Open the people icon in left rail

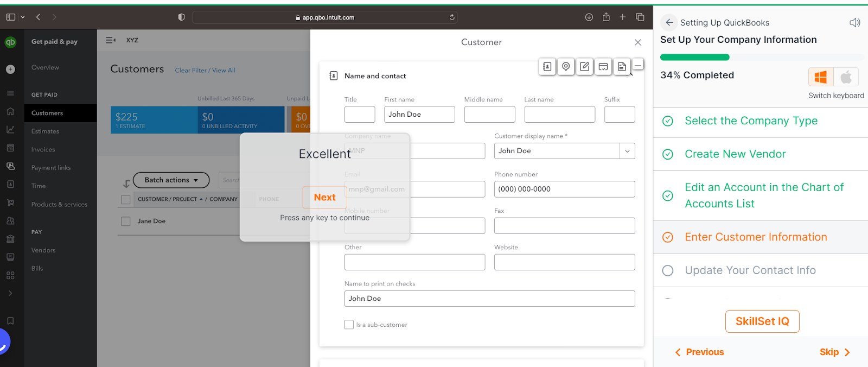[x=10, y=221]
